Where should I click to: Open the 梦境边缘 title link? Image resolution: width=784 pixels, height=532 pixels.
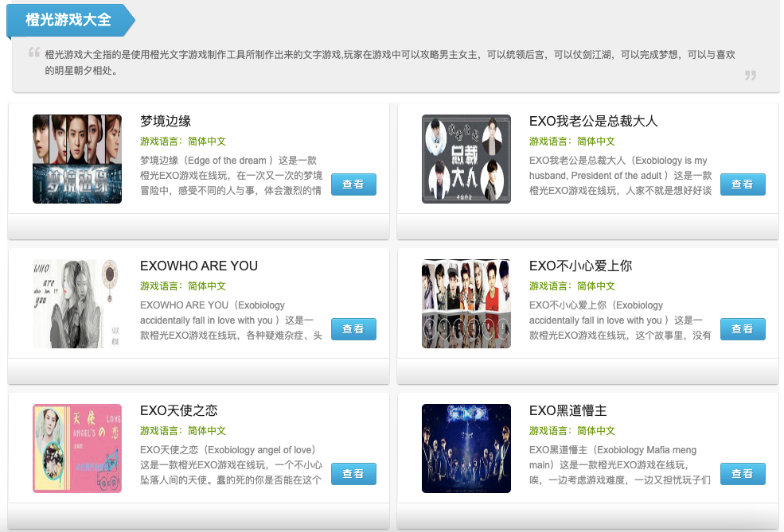166,121
